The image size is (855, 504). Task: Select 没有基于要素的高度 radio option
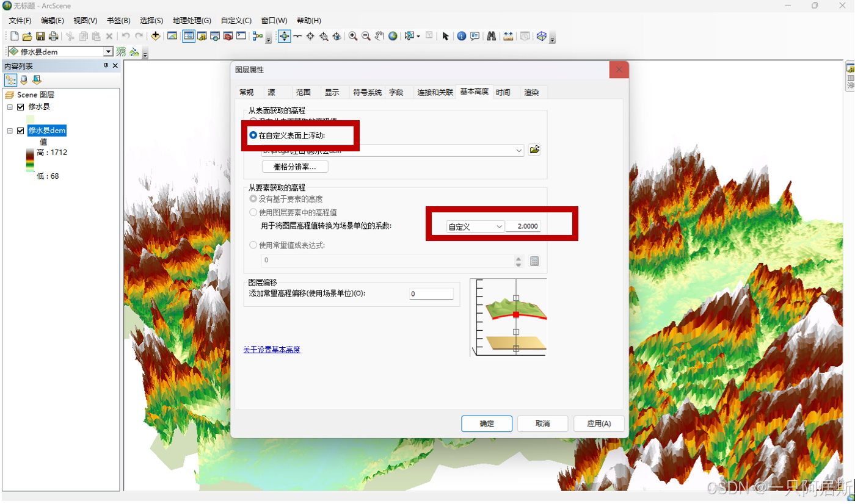(253, 199)
